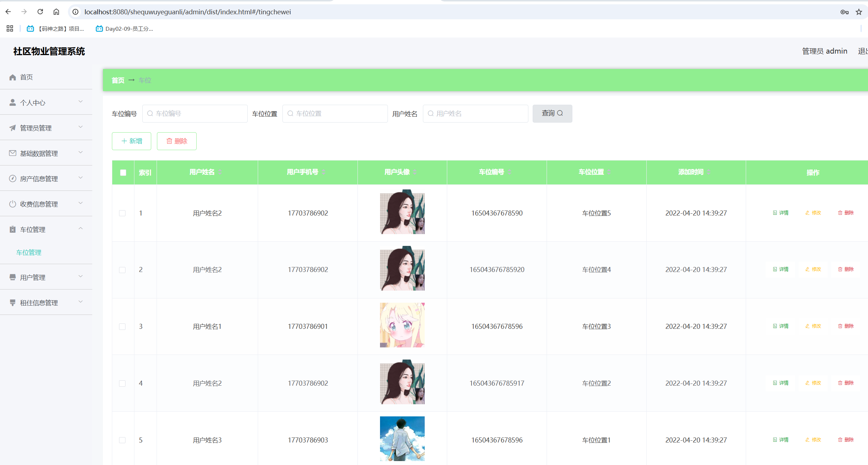This screenshot has width=868, height=465.
Task: Click the 详情 icon for row 1
Action: click(775, 213)
